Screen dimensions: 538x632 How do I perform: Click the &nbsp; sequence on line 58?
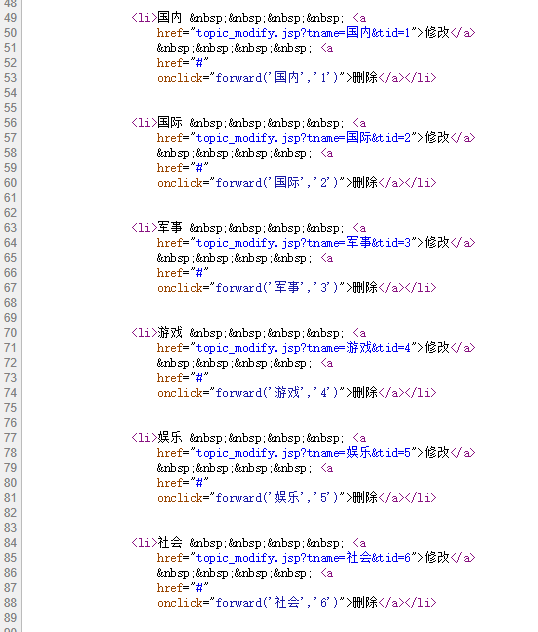click(234, 153)
